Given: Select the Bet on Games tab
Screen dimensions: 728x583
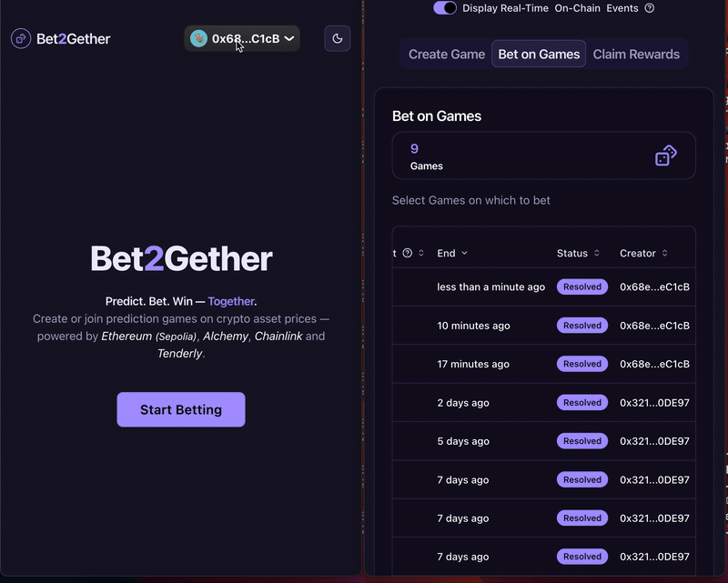Looking at the screenshot, I should pyautogui.click(x=539, y=54).
